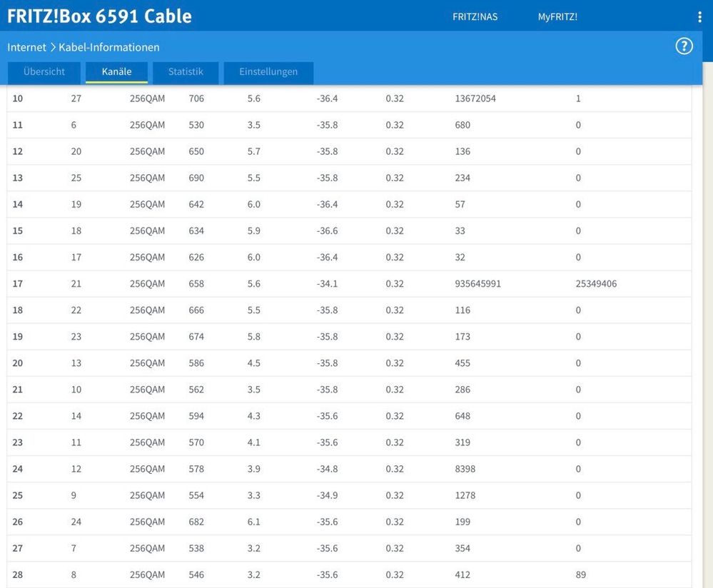Click the value 680 in row 11
The image size is (713, 588).
[462, 125]
